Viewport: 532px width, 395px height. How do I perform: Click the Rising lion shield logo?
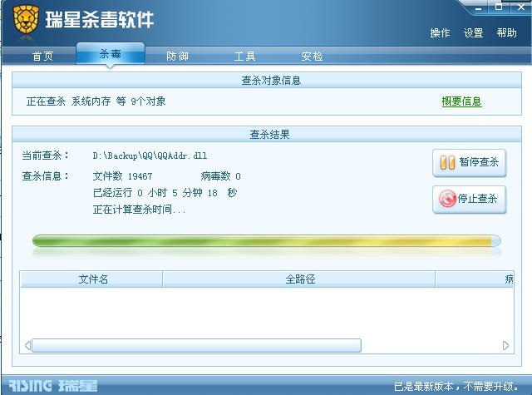pyautogui.click(x=26, y=20)
